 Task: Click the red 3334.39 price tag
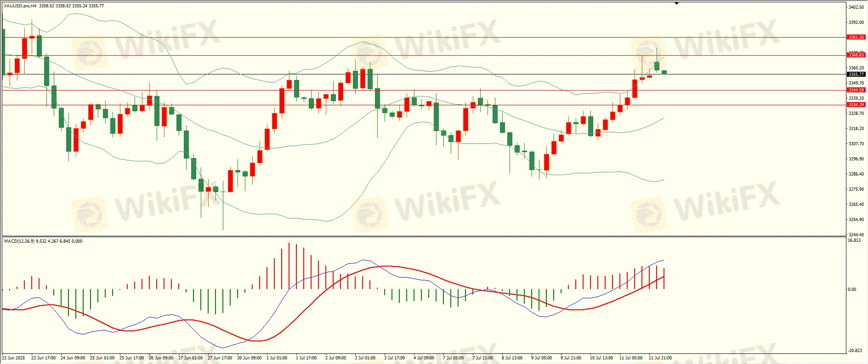(856, 105)
